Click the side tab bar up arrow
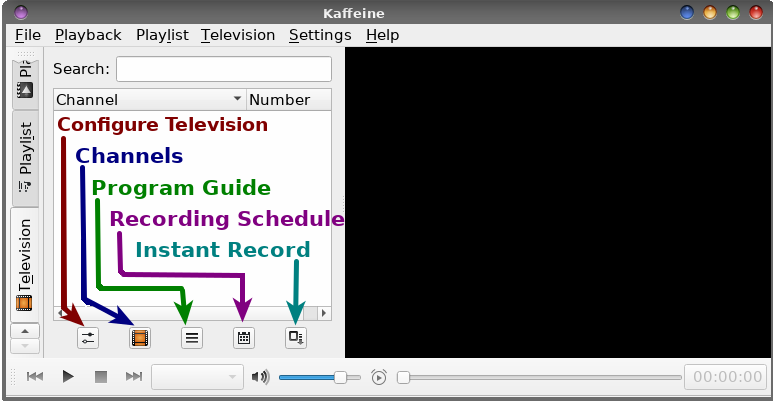Screen dimensions: 773x401 pos(25,331)
